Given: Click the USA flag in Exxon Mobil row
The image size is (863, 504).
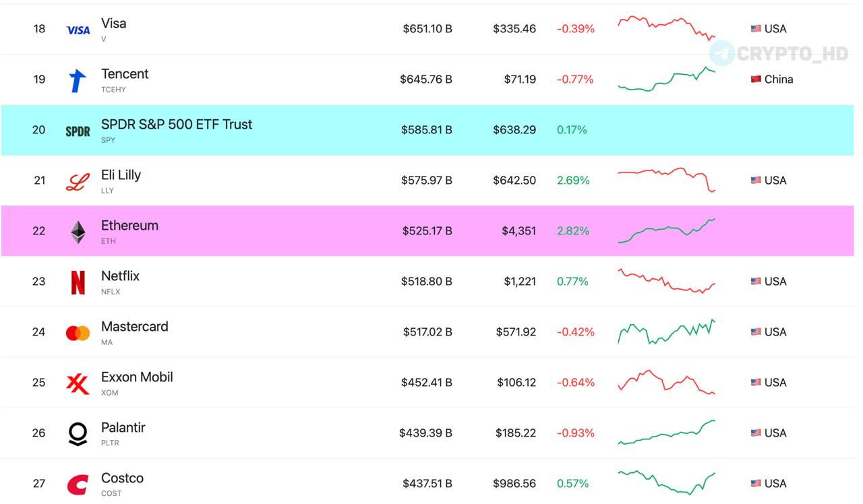Looking at the screenshot, I should click(756, 382).
